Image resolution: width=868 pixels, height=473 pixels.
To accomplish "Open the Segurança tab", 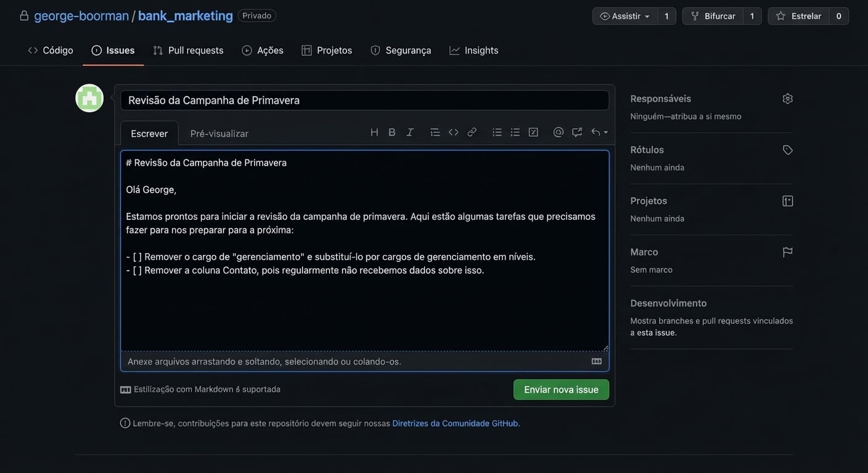I will [401, 51].
